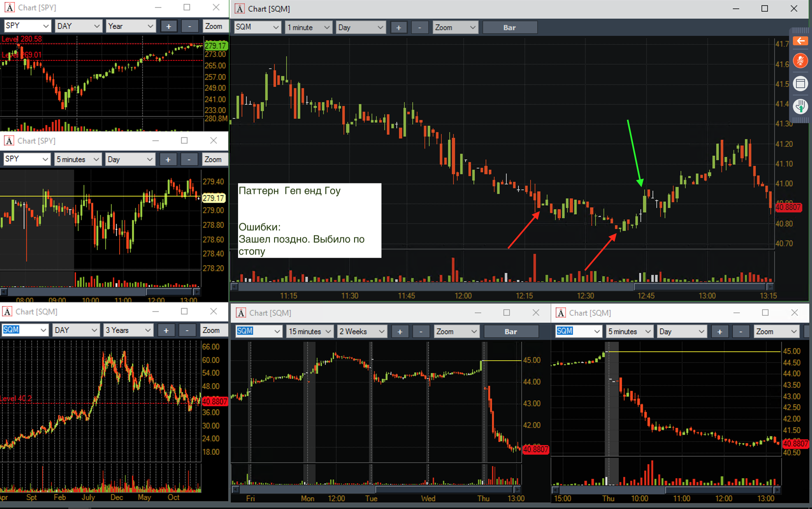Click the minus button in the SQM 5 minutes chart
812x509 pixels.
click(741, 332)
